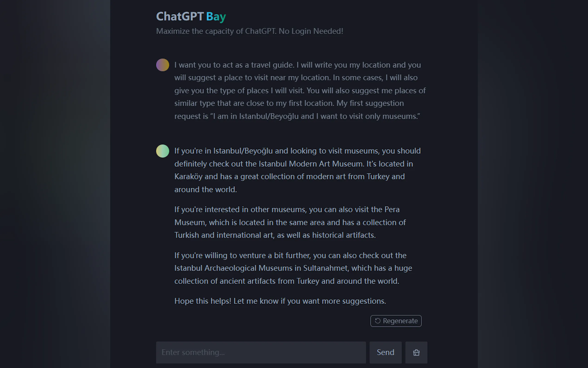Click the "Pera" word in second paragraph
This screenshot has height=368, width=588.
[x=392, y=209]
